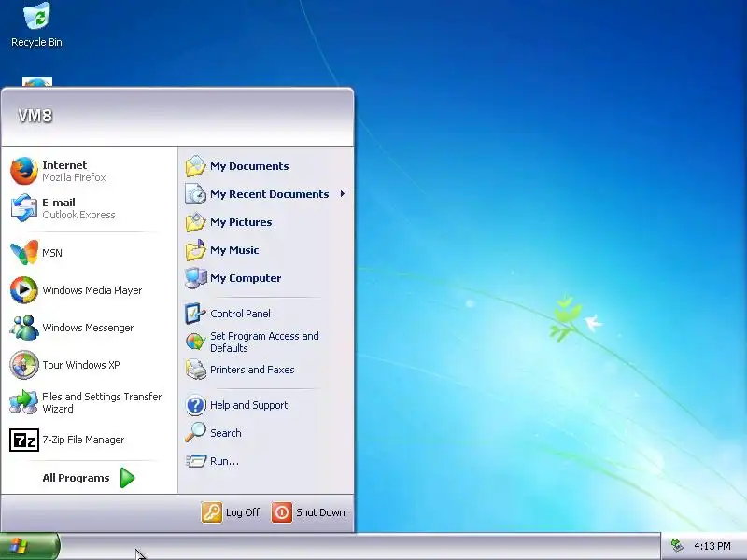Open Control Panel icon
This screenshot has height=560, width=747.
click(x=195, y=314)
